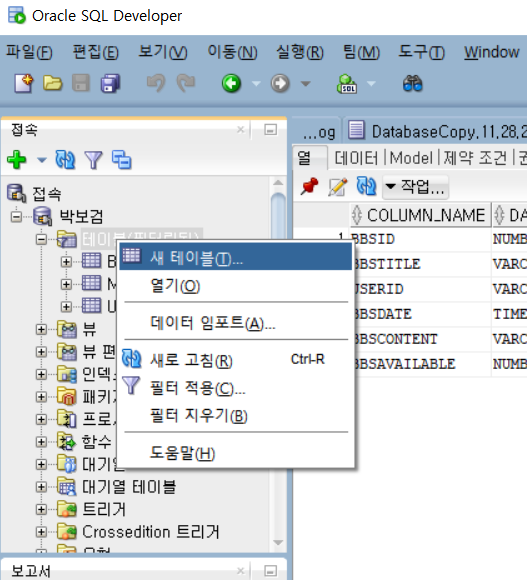Open the 보기(V) menu
The width and height of the screenshot is (527, 580).
[162, 52]
